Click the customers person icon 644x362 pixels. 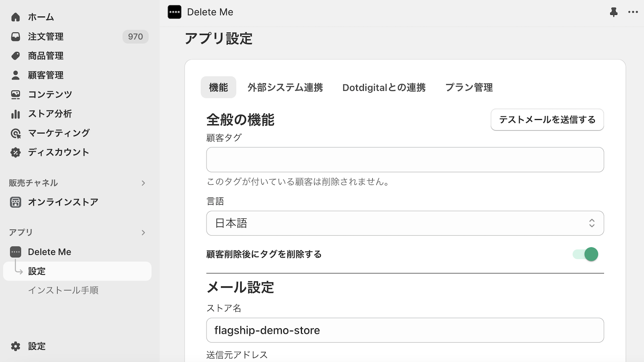pyautogui.click(x=15, y=75)
